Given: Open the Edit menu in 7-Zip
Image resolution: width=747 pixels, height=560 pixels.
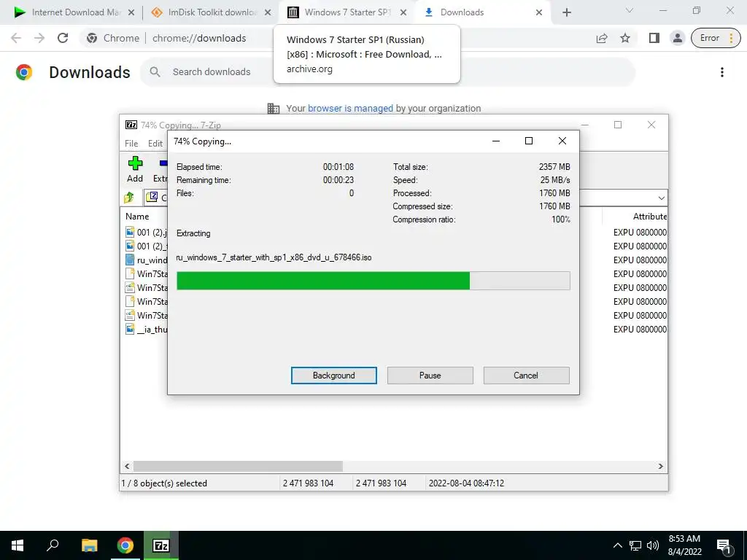Looking at the screenshot, I should pyautogui.click(x=155, y=144).
